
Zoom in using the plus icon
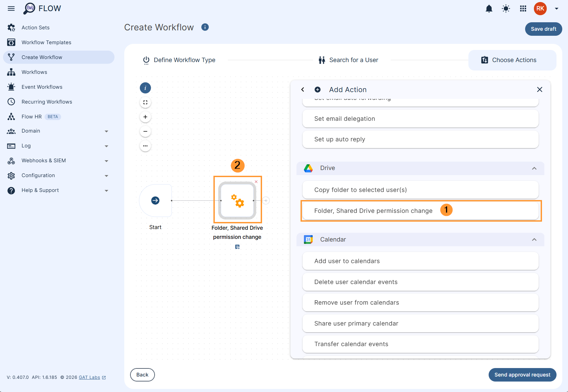pyautogui.click(x=145, y=117)
